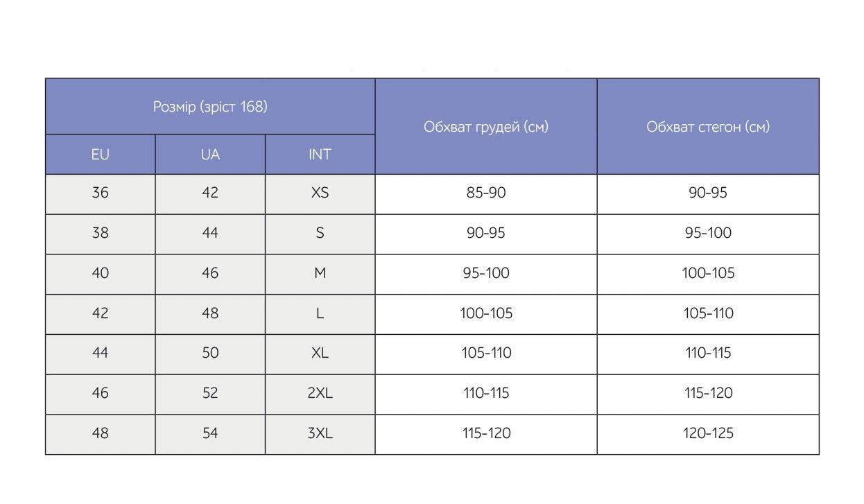Click the EU subheader cell
Image resolution: width=864 pixels, height=504 pixels.
click(x=101, y=155)
